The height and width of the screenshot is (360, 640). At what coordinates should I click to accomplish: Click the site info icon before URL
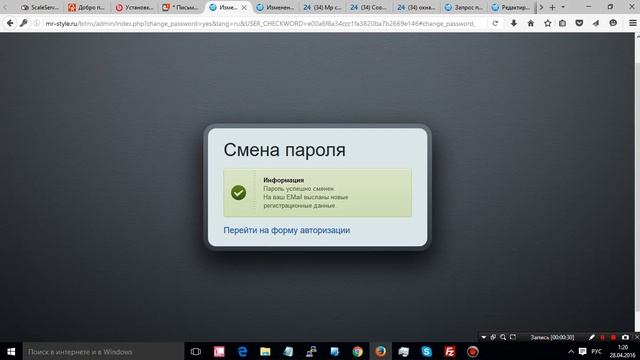(x=37, y=23)
